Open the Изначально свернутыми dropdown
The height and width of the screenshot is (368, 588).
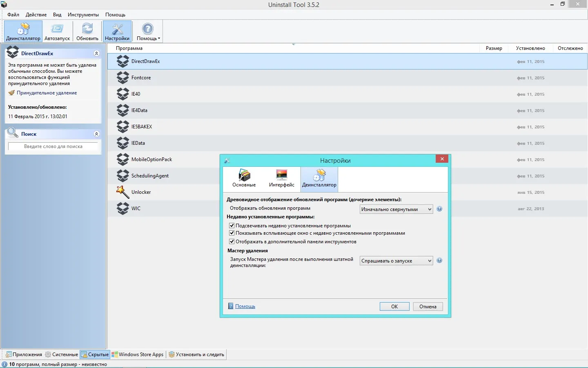tap(396, 209)
